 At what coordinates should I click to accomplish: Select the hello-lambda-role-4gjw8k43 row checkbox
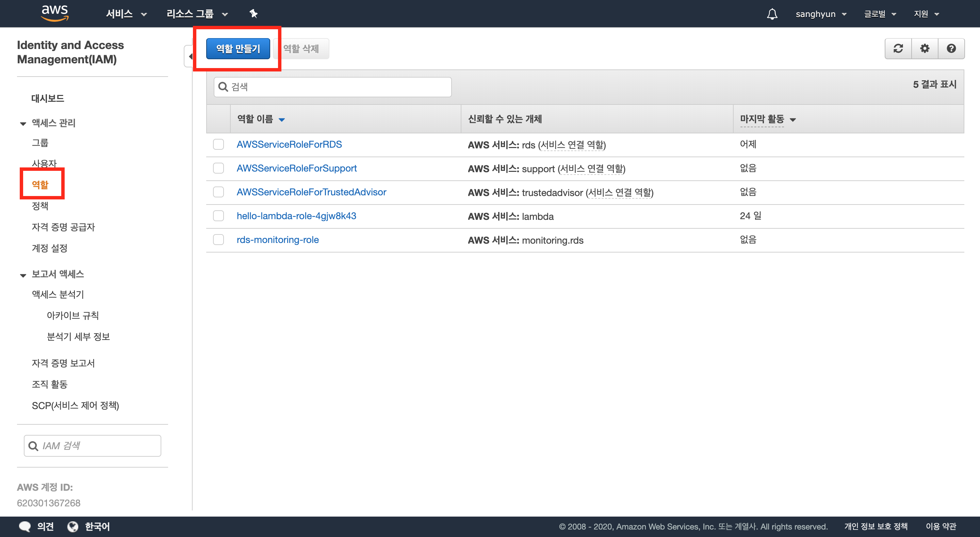pos(218,216)
